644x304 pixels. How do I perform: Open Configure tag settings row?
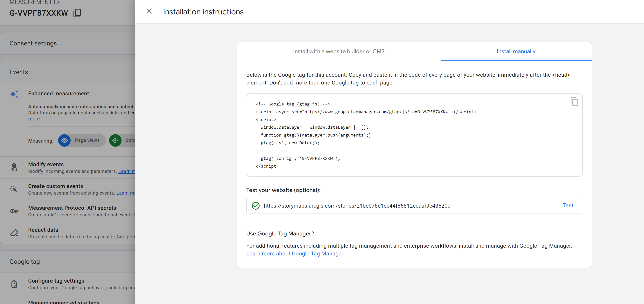67,284
